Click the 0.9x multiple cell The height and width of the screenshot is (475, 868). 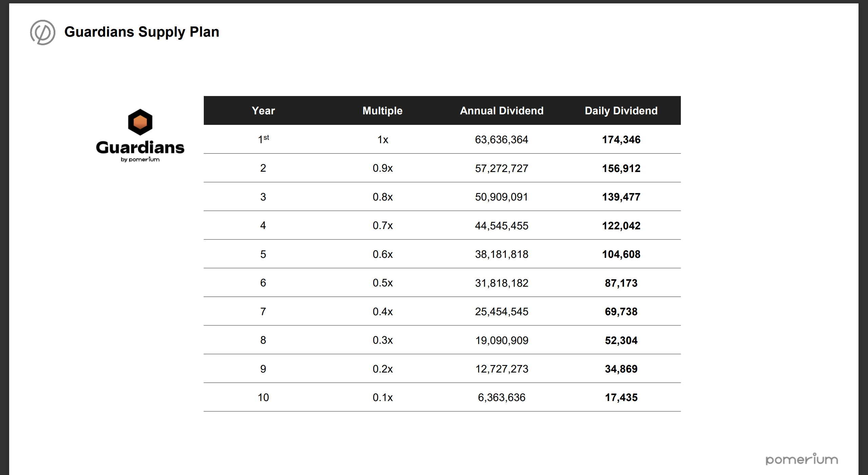click(x=382, y=168)
